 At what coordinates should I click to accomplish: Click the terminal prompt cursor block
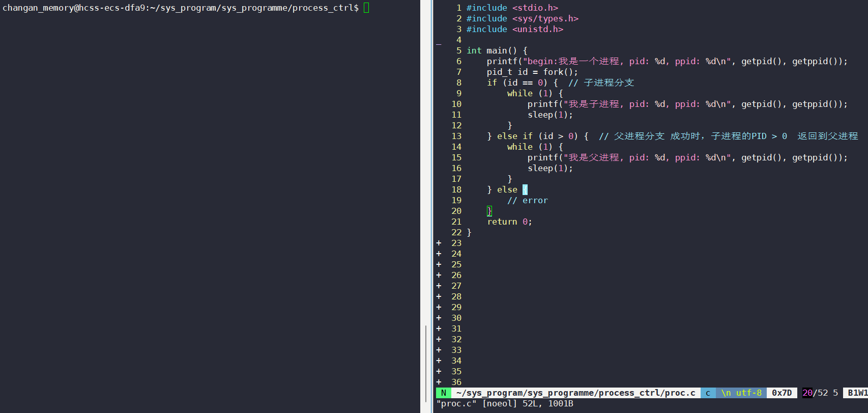(x=366, y=8)
